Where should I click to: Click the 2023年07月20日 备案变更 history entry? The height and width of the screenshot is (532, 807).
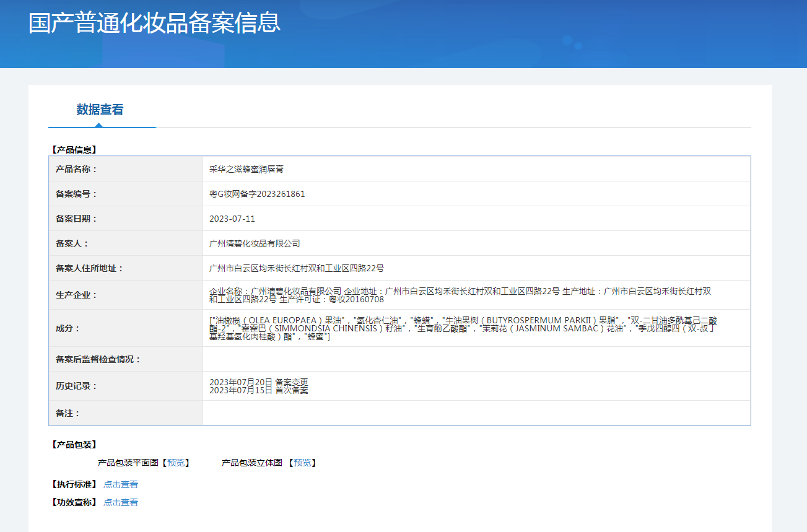(x=258, y=382)
